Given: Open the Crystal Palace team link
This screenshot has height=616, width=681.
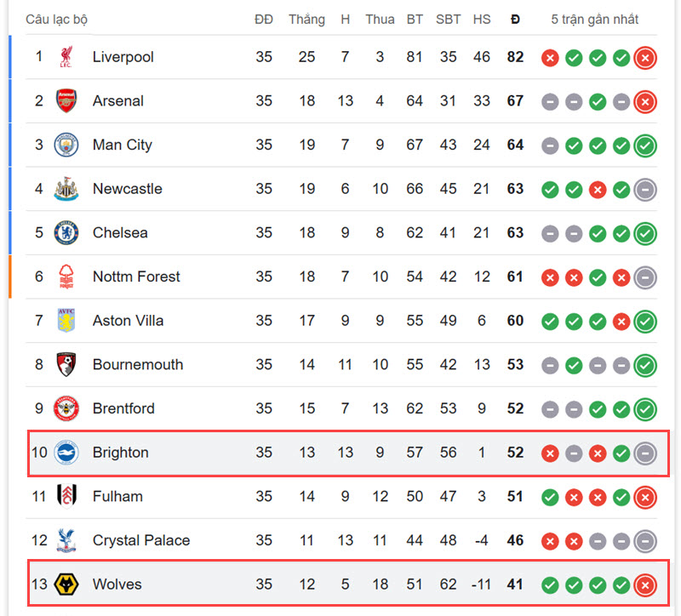Looking at the screenshot, I should click(141, 540).
